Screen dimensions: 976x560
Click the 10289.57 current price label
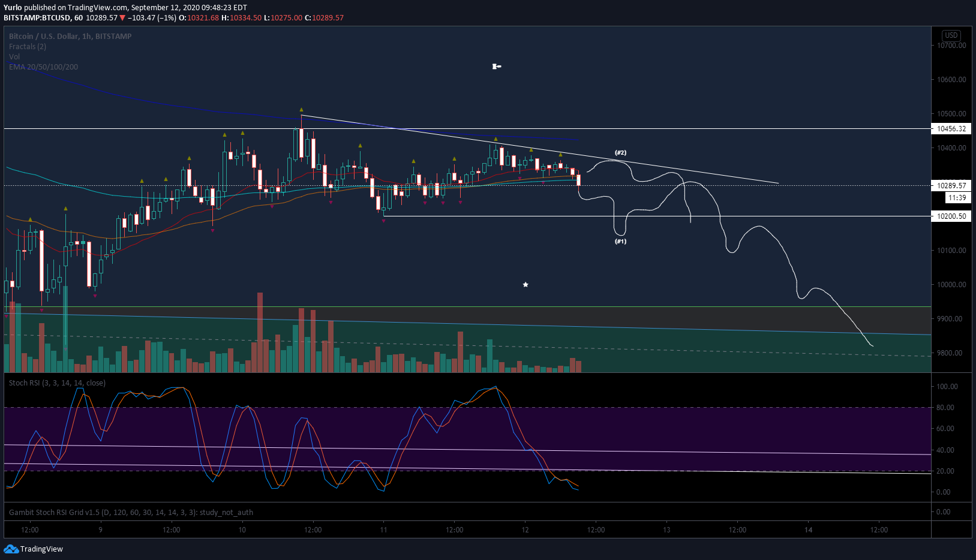951,186
